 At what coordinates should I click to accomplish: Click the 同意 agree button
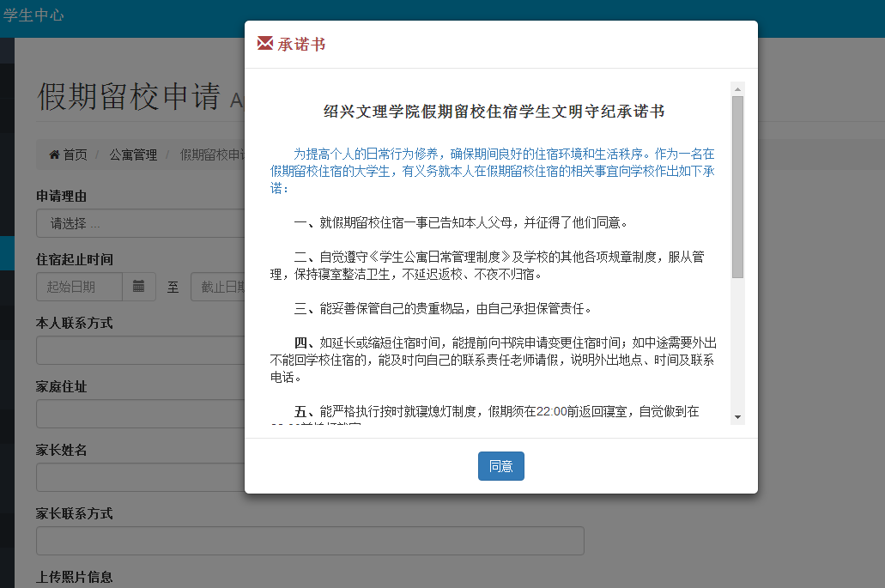click(x=500, y=466)
